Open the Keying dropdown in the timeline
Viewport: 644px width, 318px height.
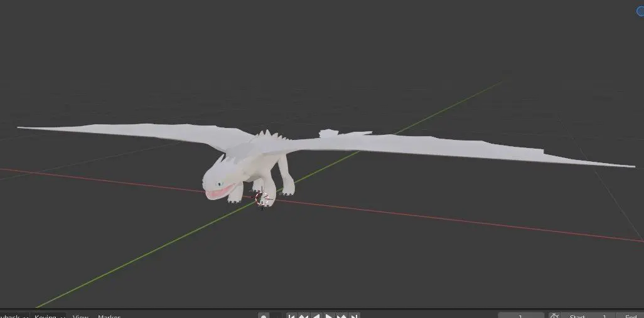click(x=49, y=316)
